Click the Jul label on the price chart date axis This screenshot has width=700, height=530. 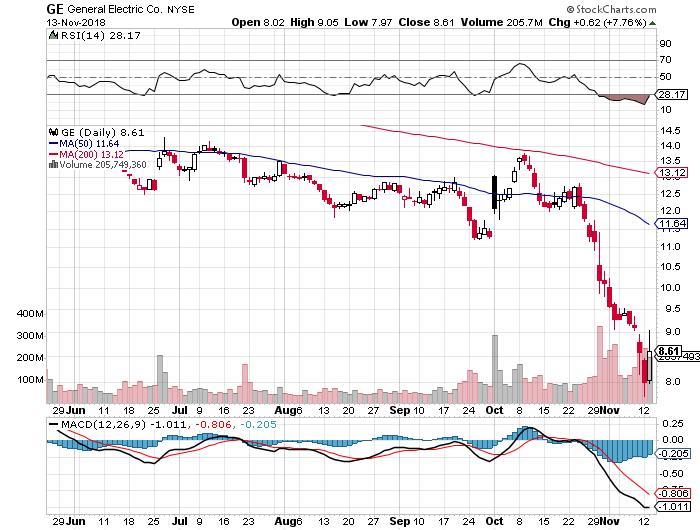(179, 410)
